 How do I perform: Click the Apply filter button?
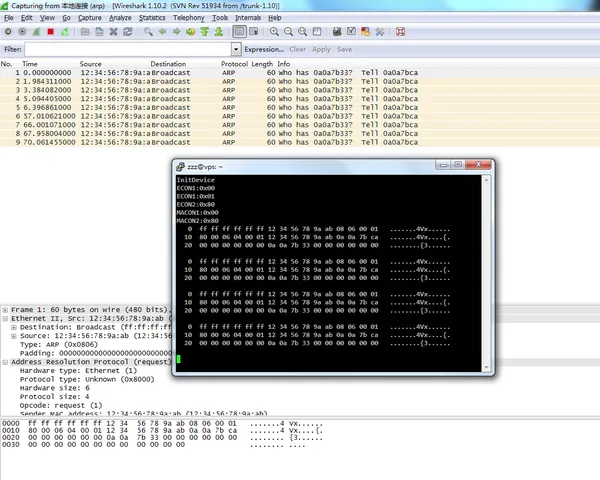coord(321,49)
